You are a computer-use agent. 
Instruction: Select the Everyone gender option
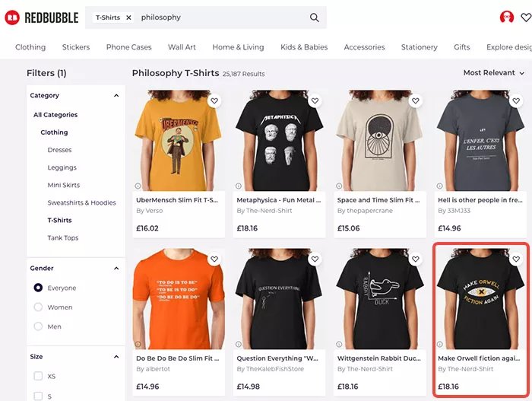coord(38,288)
